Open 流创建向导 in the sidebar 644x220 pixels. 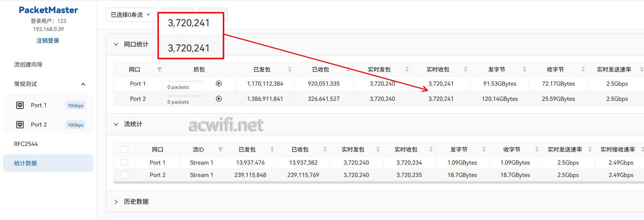(28, 65)
